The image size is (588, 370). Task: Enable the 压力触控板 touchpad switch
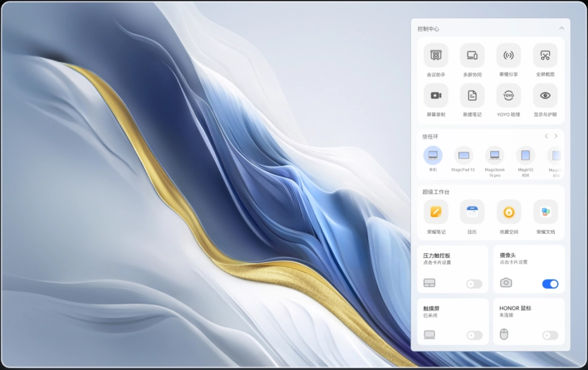tap(474, 284)
